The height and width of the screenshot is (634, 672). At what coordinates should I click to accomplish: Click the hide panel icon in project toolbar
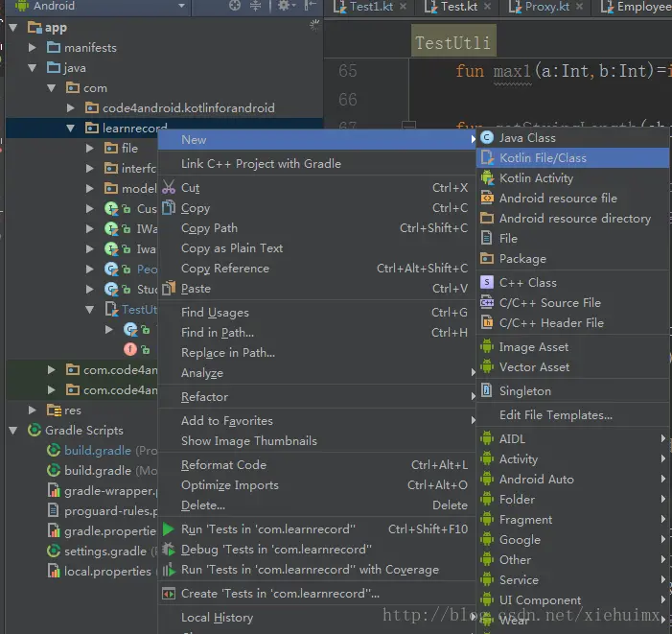[x=310, y=6]
